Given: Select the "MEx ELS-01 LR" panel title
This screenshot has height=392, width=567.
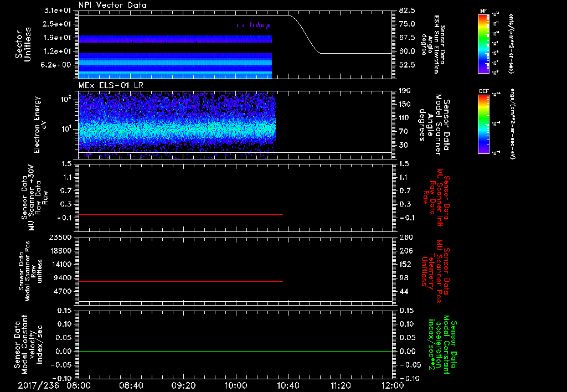Looking at the screenshot, I should pos(111,85).
